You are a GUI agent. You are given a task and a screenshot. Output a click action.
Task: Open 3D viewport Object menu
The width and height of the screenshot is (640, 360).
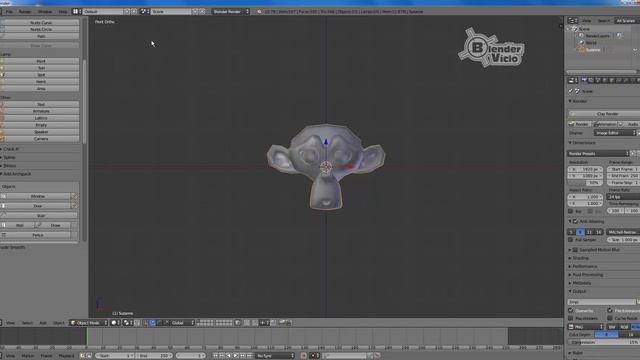coord(58,323)
